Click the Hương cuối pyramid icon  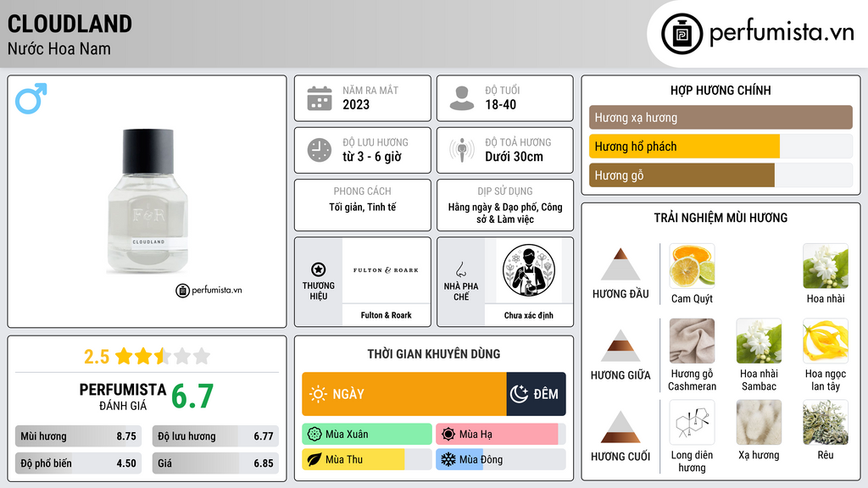[620, 427]
